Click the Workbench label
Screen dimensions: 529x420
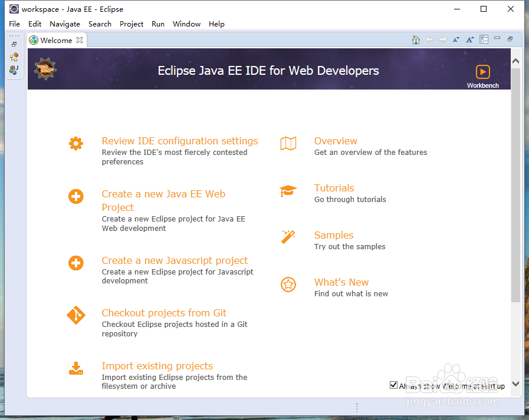point(483,85)
